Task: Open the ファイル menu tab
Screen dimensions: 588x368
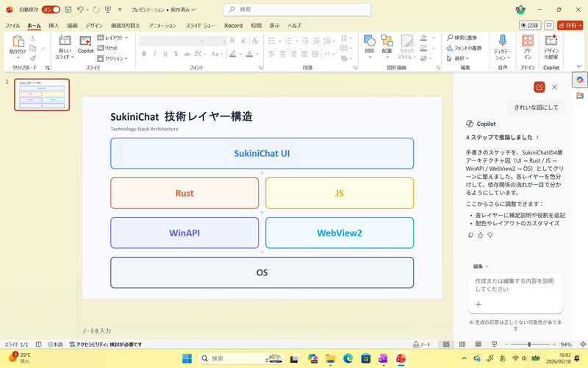Action: click(12, 26)
